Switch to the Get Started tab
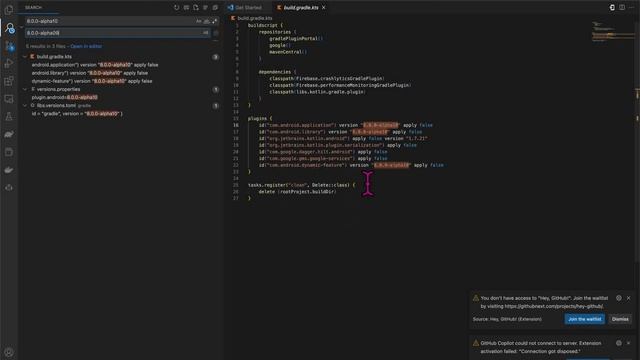Image resolution: width=640 pixels, height=360 pixels. (x=247, y=7)
